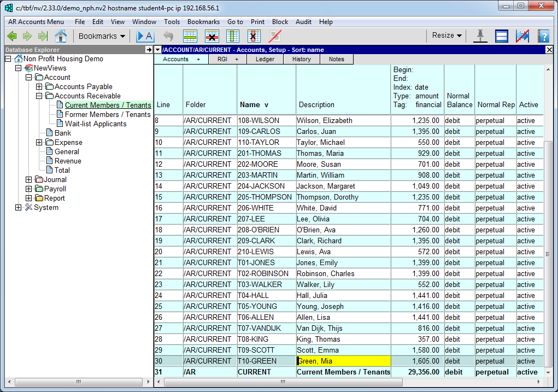
Task: Open the Bookmarks dropdown in toolbar
Action: tap(102, 36)
